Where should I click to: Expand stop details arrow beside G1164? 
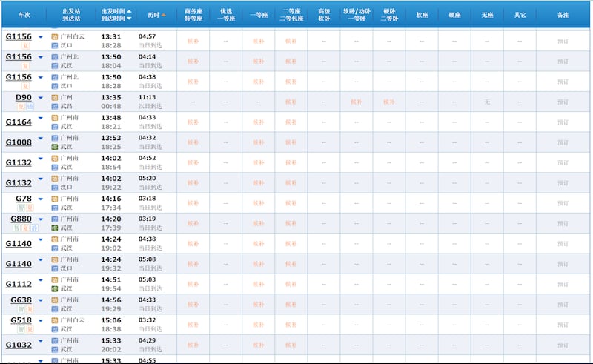click(41, 119)
